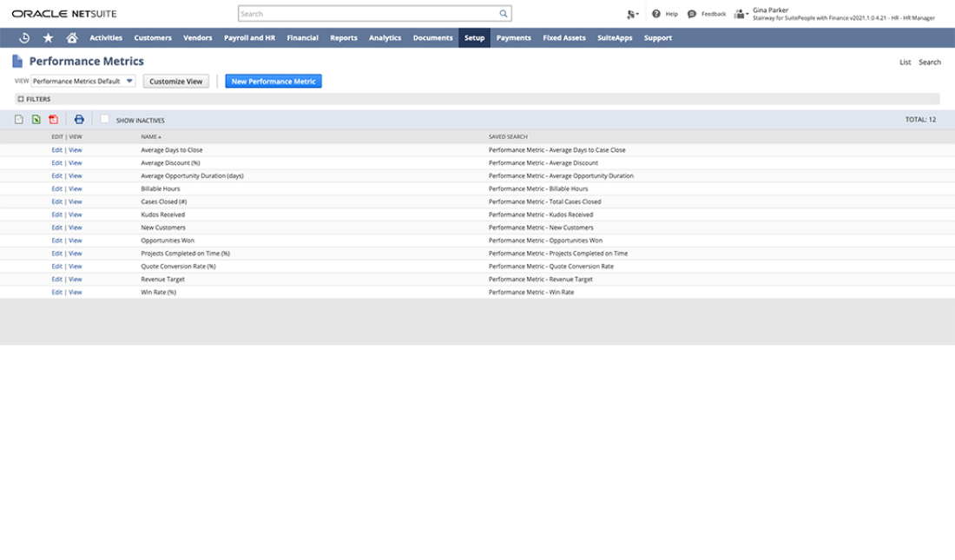Screen dimensions: 955x560
Task: Click the Help question mark icon
Action: tap(656, 14)
